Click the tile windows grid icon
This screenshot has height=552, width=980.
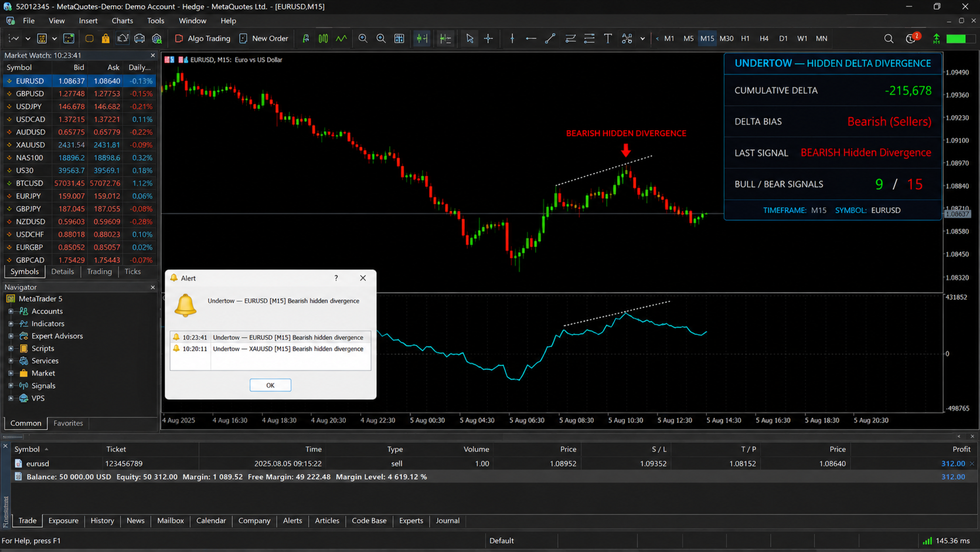coord(399,38)
